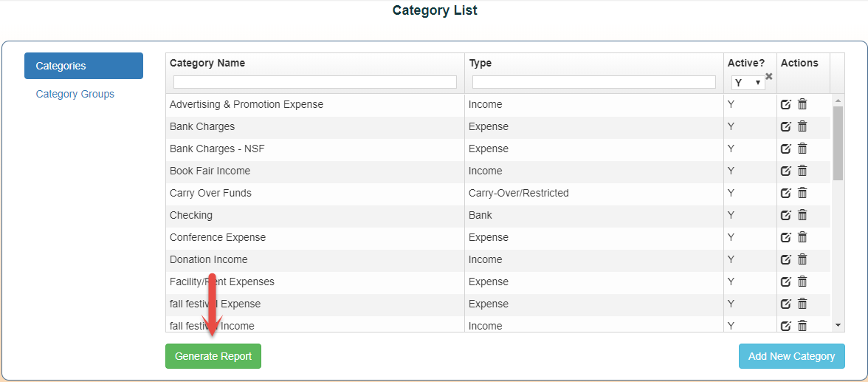
Task: Click the Generate Report button
Action: pos(213,356)
